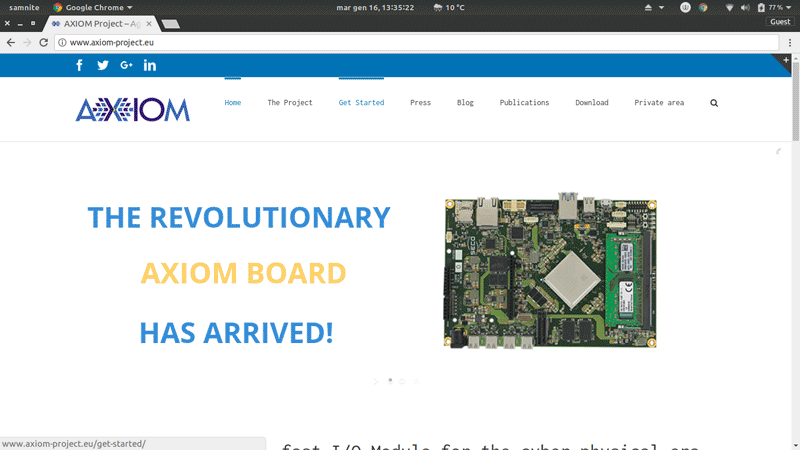The width and height of the screenshot is (800, 450).
Task: Open The Project menu item
Action: pos(290,103)
